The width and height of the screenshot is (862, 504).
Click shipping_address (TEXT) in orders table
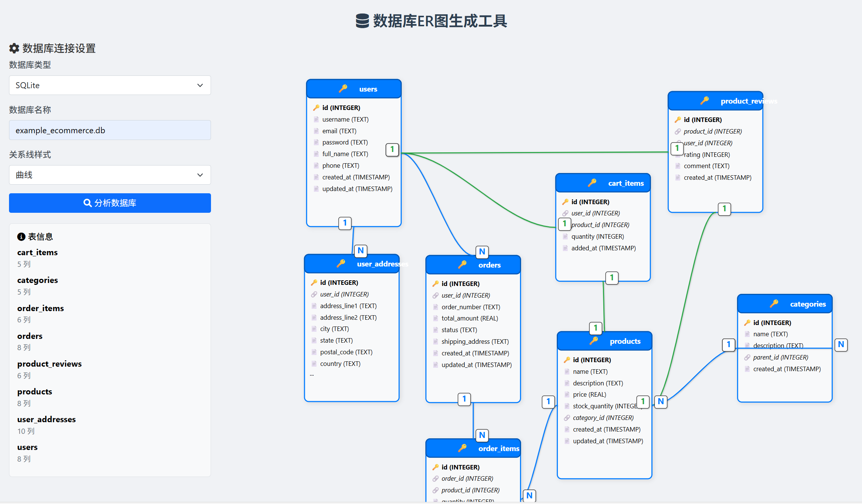[x=475, y=342]
